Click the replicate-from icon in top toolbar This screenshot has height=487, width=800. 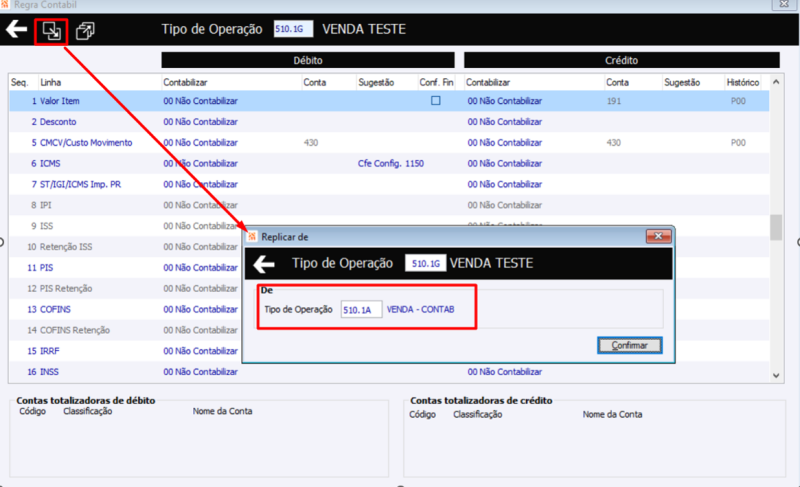[x=51, y=31]
